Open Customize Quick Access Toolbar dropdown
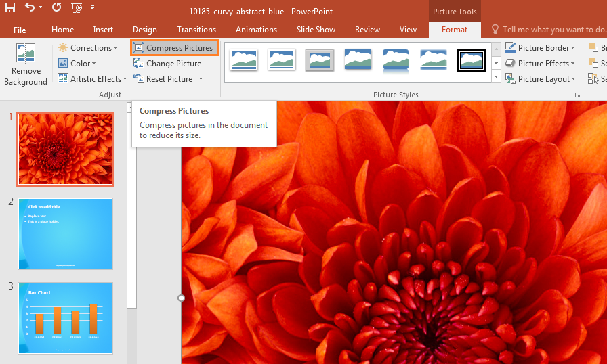Image resolution: width=607 pixels, height=364 pixels. [x=93, y=7]
